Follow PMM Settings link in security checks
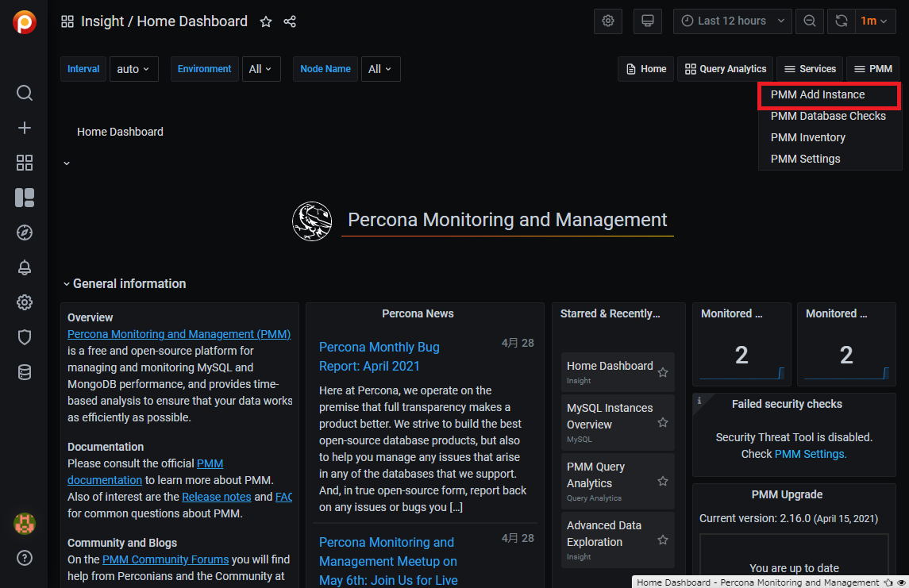Viewport: 909px width, 588px height. coord(811,454)
